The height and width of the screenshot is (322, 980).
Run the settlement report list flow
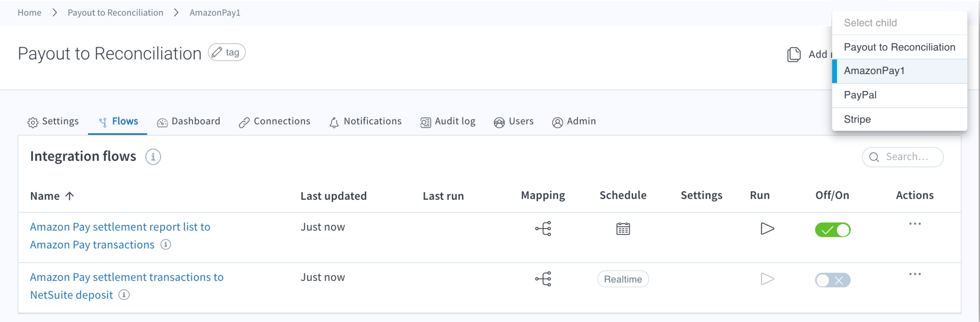(x=767, y=229)
